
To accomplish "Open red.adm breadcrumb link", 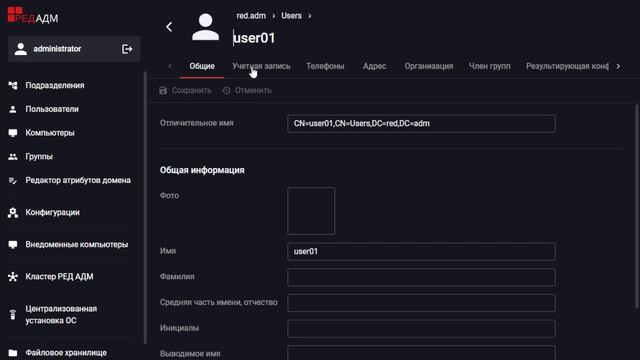I will 251,16.
